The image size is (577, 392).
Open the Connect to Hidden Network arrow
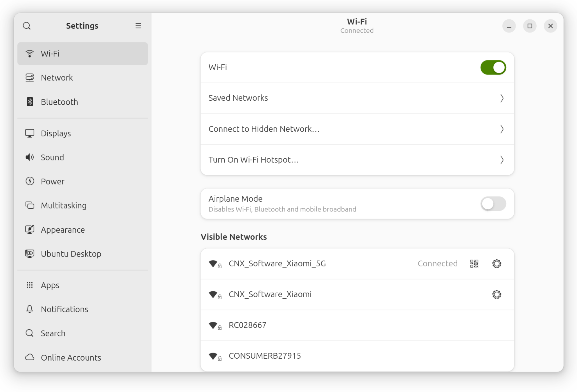point(502,129)
